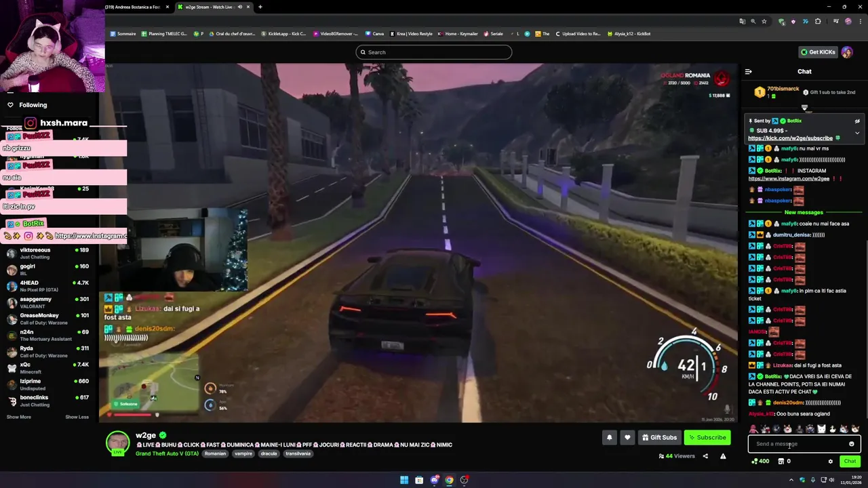
Task: Open the channel shop icon
Action: point(781,462)
